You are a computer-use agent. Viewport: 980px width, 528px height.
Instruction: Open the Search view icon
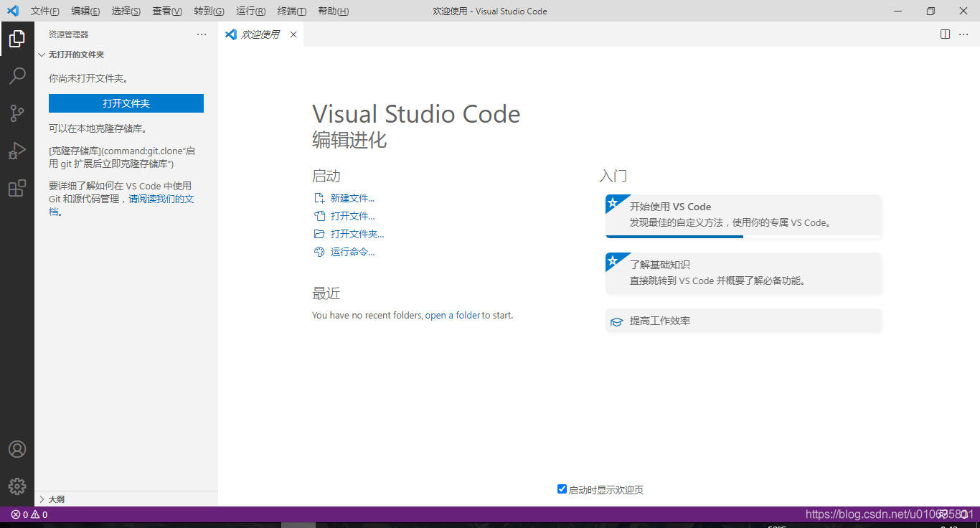(17, 75)
